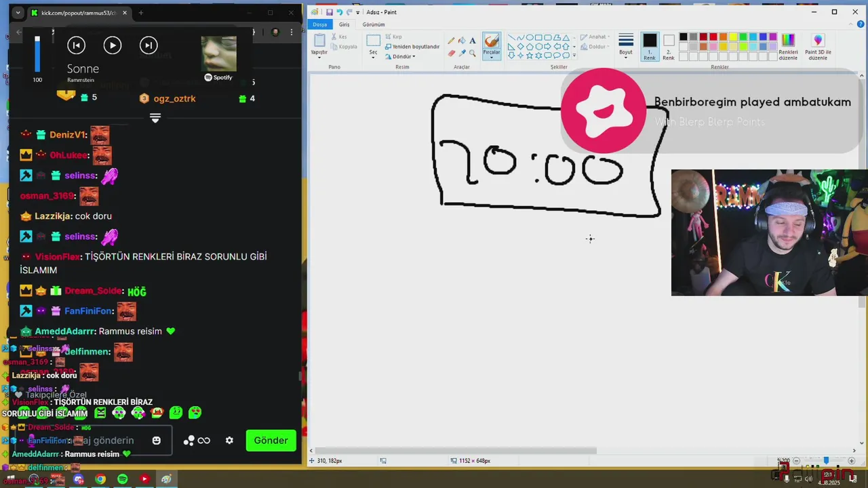Screen dimensions: 868x488
Task: Select 2. Renk secondary color box
Action: 669,46
